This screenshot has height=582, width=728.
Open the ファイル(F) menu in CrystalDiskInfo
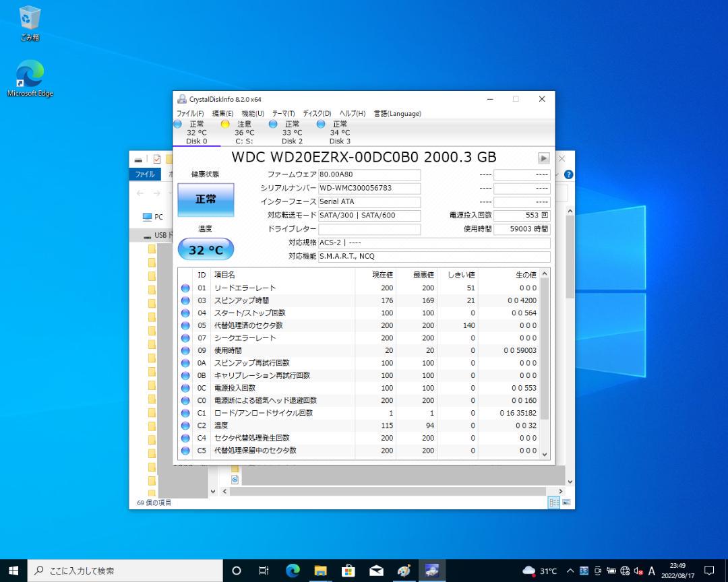tap(190, 114)
